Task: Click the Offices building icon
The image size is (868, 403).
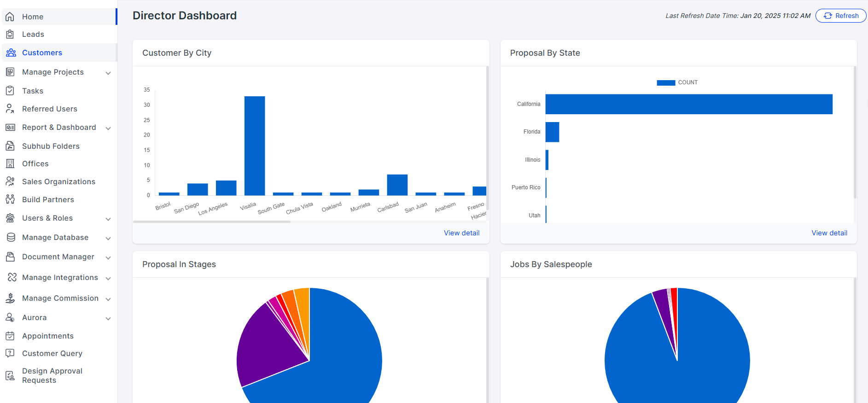Action: click(x=10, y=164)
